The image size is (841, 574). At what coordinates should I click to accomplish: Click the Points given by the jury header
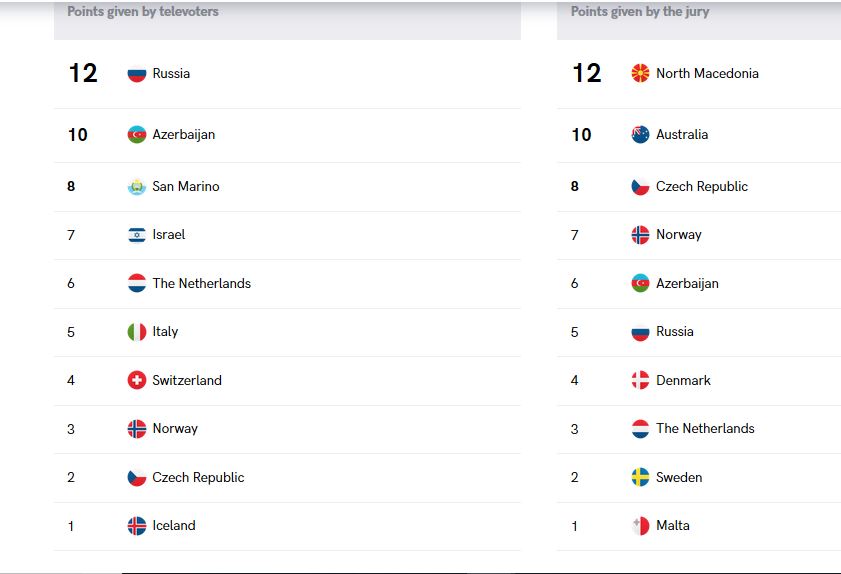point(640,11)
